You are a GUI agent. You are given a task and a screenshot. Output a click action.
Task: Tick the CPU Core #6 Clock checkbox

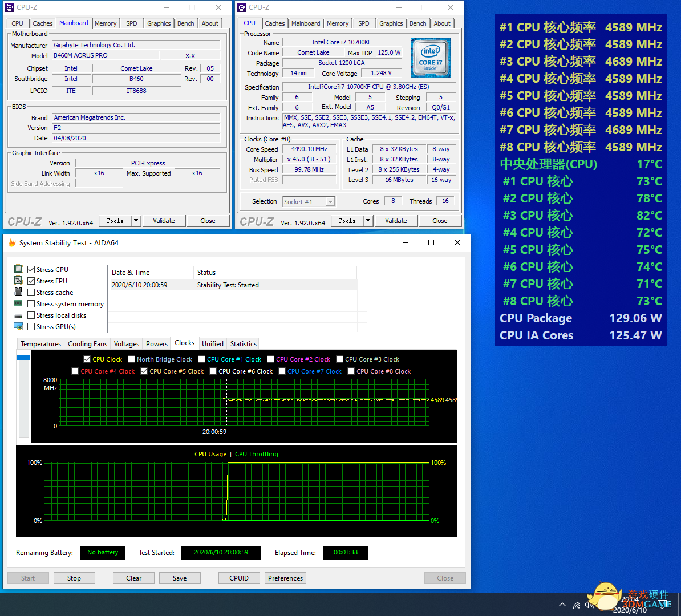click(213, 371)
